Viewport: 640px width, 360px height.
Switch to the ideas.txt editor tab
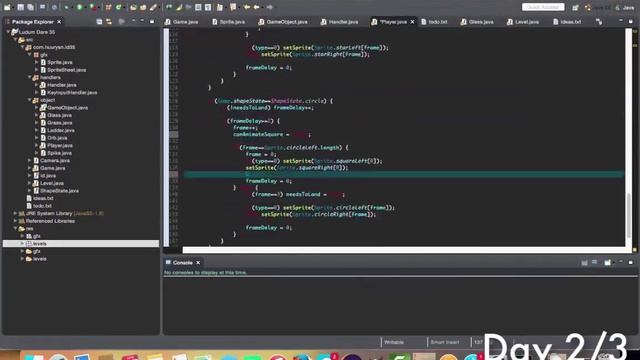[567, 22]
